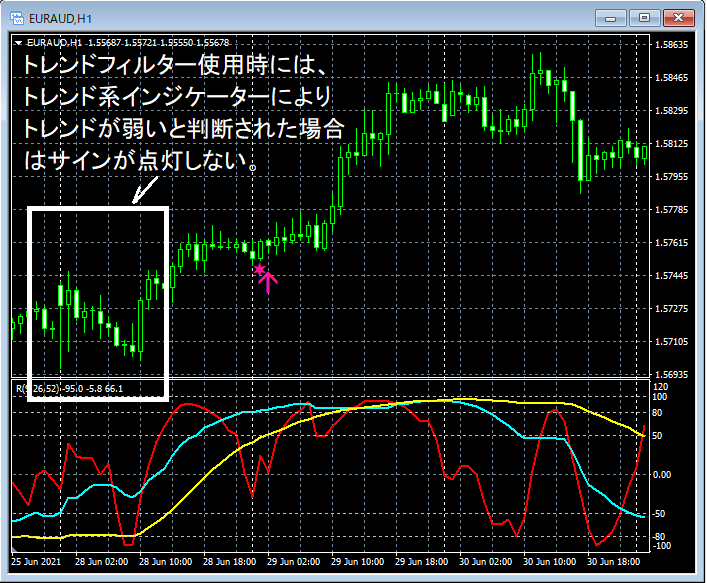Click price level 1.57955 on scale

(x=671, y=176)
